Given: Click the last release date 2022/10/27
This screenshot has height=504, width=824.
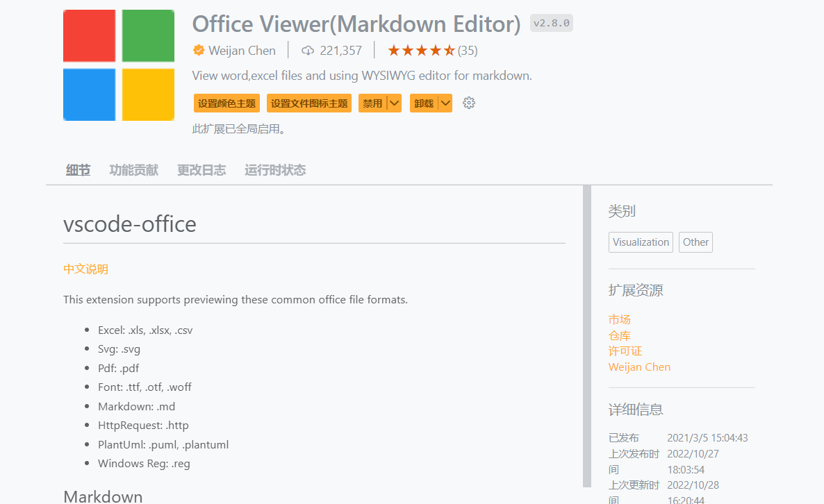Looking at the screenshot, I should (x=693, y=453).
